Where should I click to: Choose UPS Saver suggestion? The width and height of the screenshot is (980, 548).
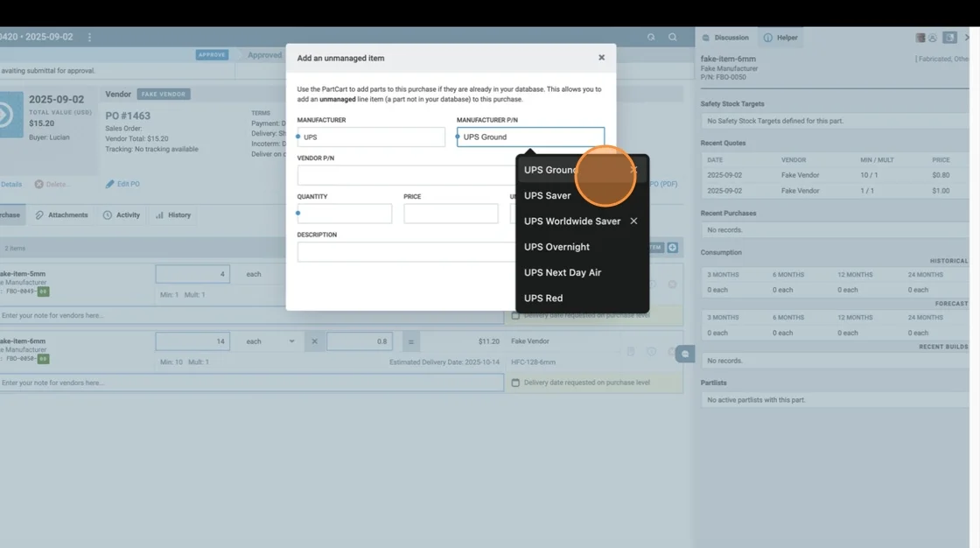pyautogui.click(x=547, y=196)
